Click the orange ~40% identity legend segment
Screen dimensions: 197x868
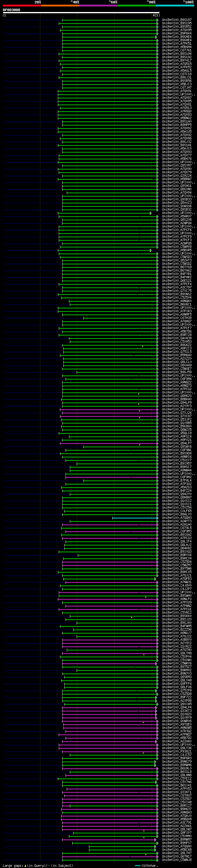(60, 6)
